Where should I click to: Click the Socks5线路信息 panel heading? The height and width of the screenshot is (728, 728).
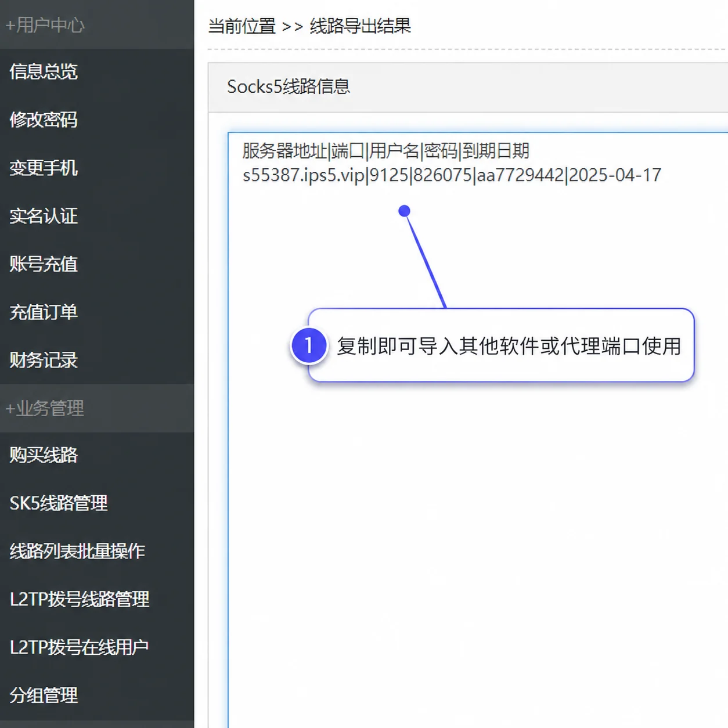coord(289,87)
